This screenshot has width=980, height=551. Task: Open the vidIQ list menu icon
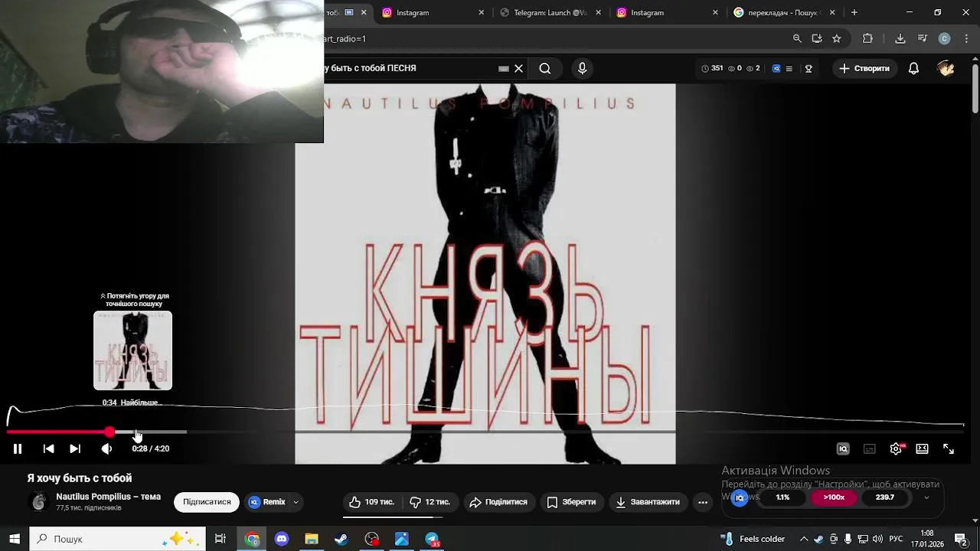789,68
